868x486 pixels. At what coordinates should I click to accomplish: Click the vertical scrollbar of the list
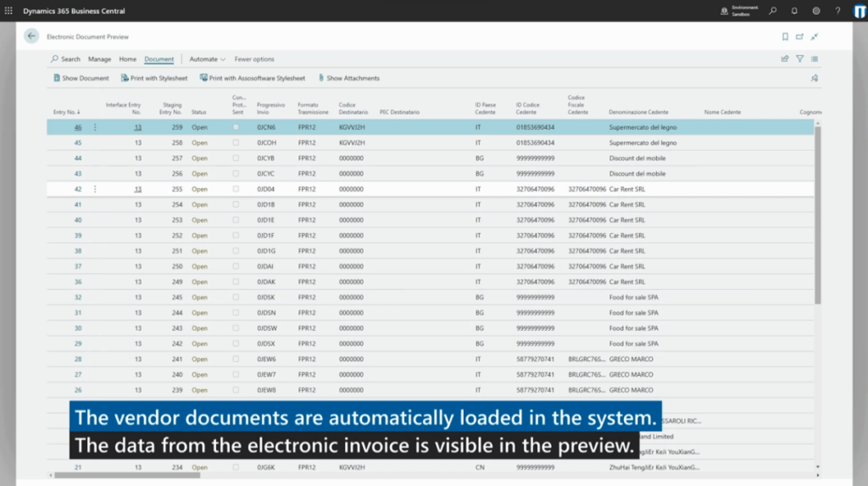[x=818, y=215]
